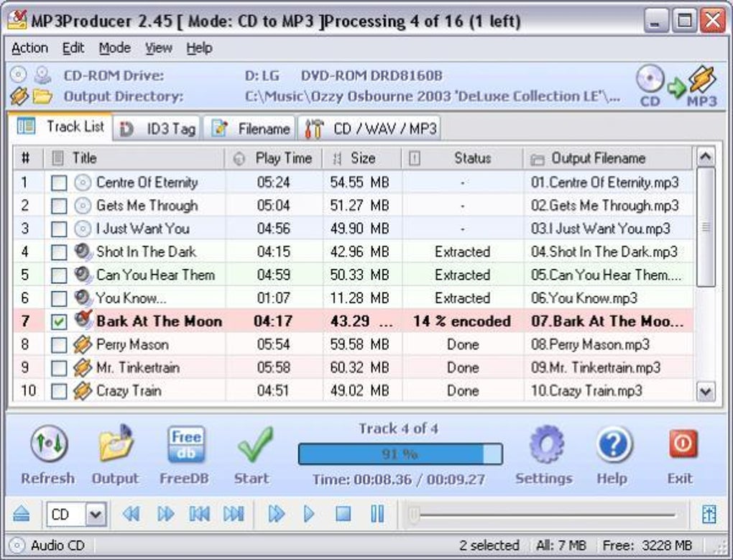Check the box for Perry Mason
Viewport: 733px width, 560px height.
point(59,345)
